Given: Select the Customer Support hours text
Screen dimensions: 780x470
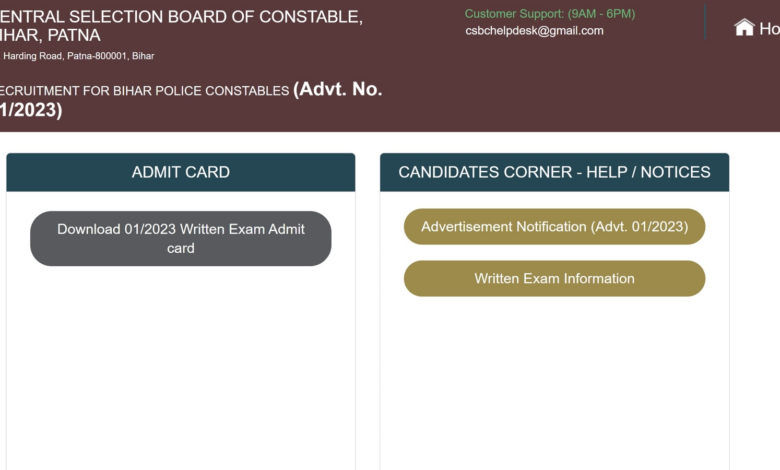Looking at the screenshot, I should coord(550,14).
